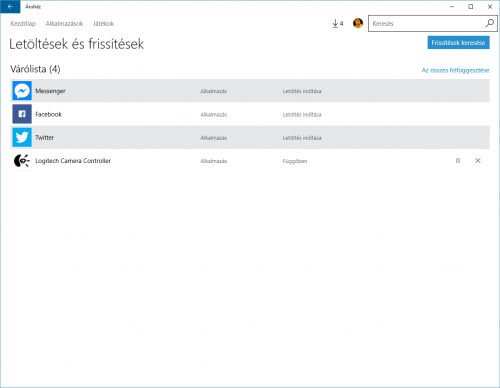The height and width of the screenshot is (388, 500).
Task: Select the Twitter entry in the queue
Action: (250, 137)
